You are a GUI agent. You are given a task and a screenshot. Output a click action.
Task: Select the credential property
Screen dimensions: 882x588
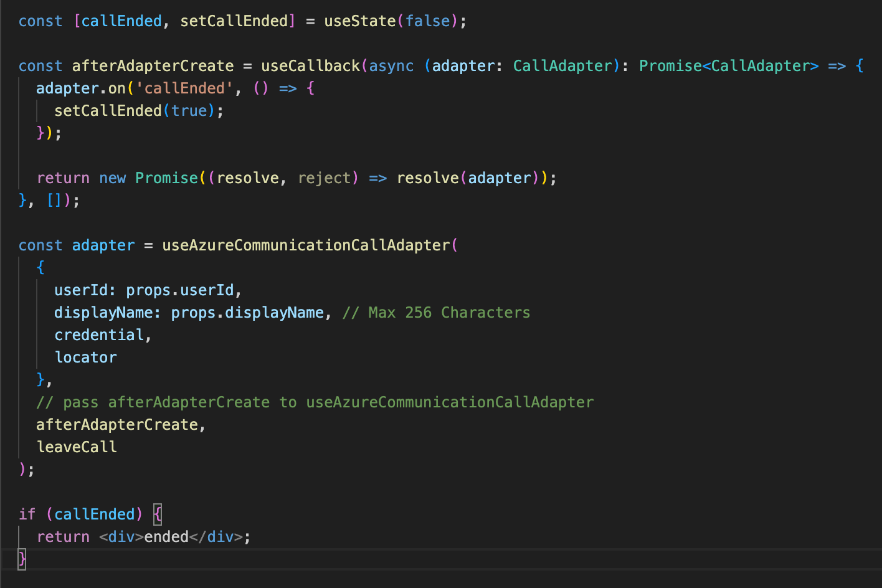(x=99, y=334)
